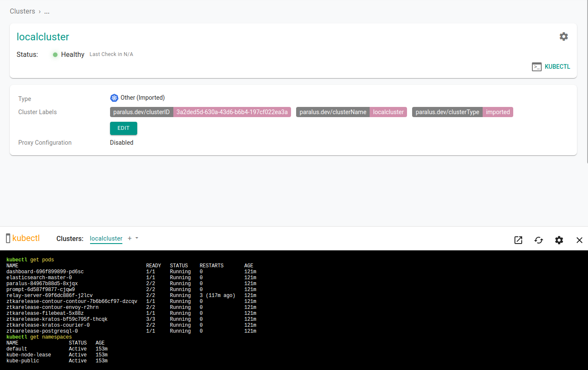This screenshot has width=588, height=370.
Task: Click the paralus-84967b88d5-8xjqx pod name
Action: [42, 283]
